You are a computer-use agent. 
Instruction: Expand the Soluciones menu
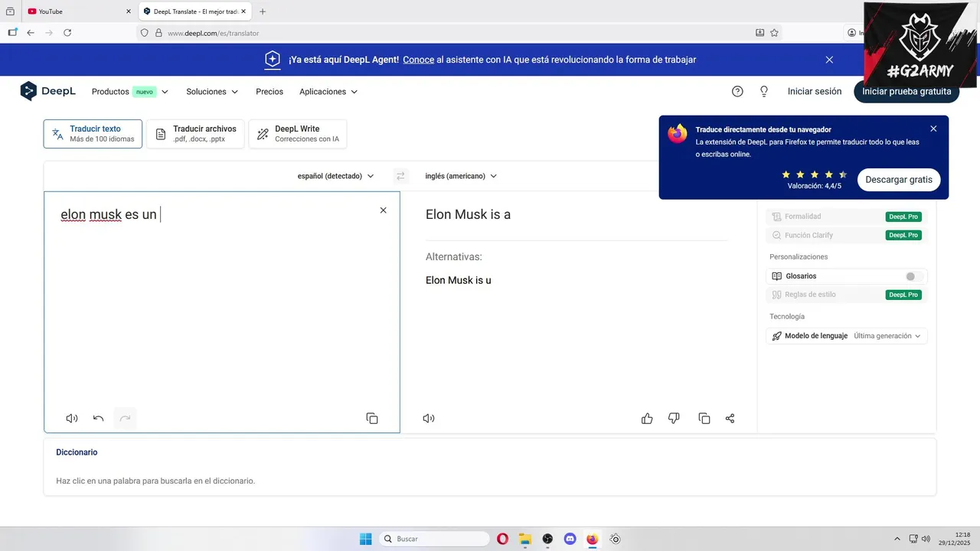click(212, 92)
